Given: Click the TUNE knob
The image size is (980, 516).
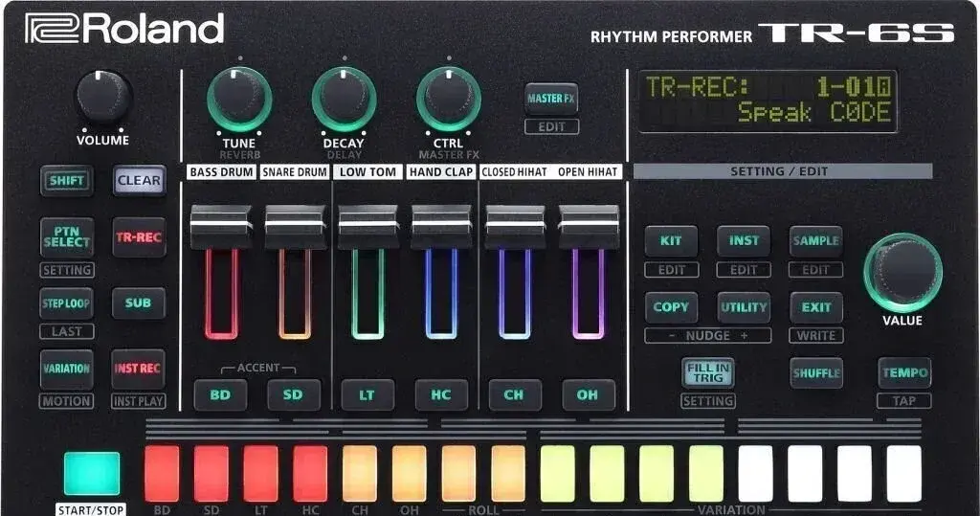Looking at the screenshot, I should coord(239,99).
